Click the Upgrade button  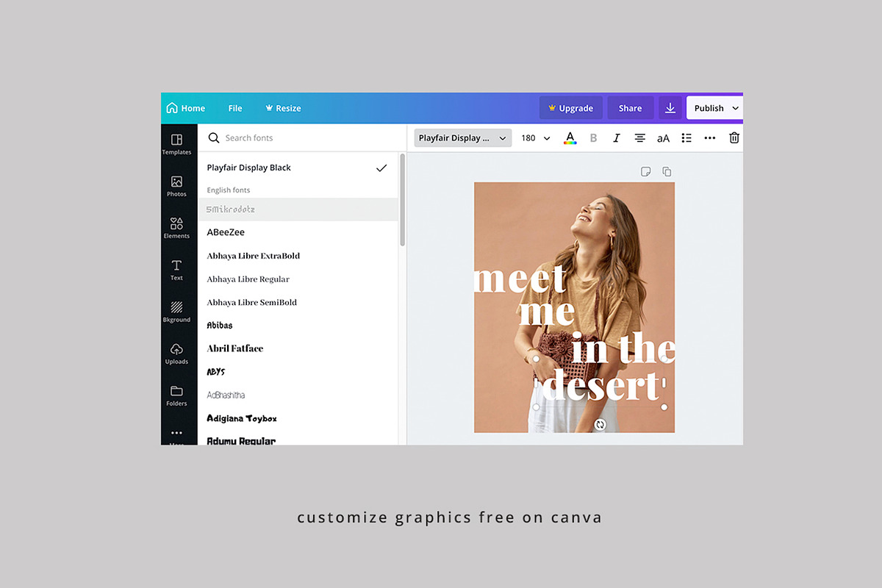point(571,108)
